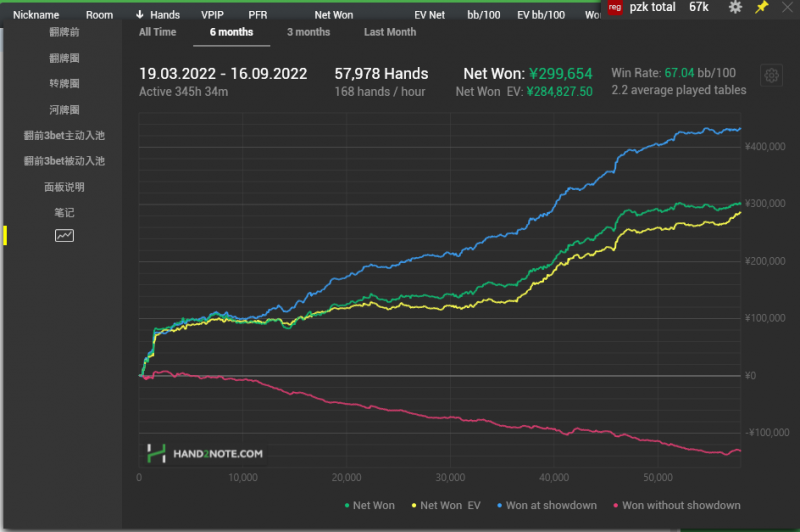
Task: Open the 面板说明 sidebar entry
Action: point(64,186)
